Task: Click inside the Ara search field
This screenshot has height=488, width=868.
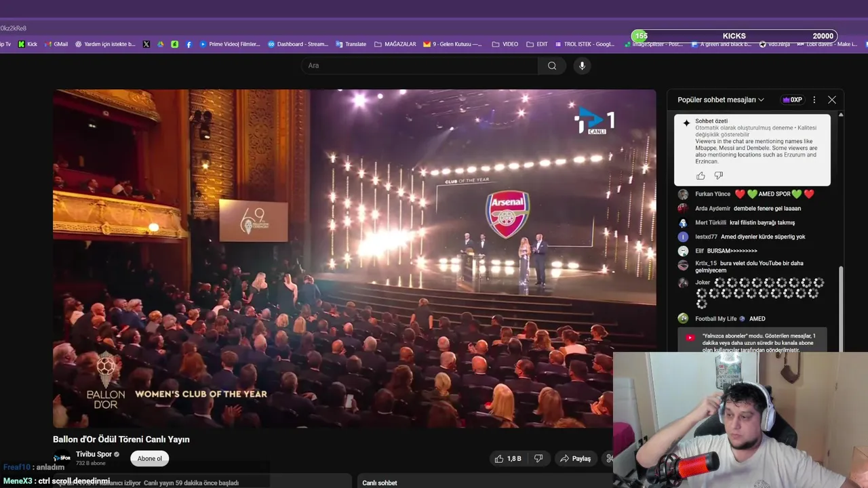Action: [x=419, y=66]
